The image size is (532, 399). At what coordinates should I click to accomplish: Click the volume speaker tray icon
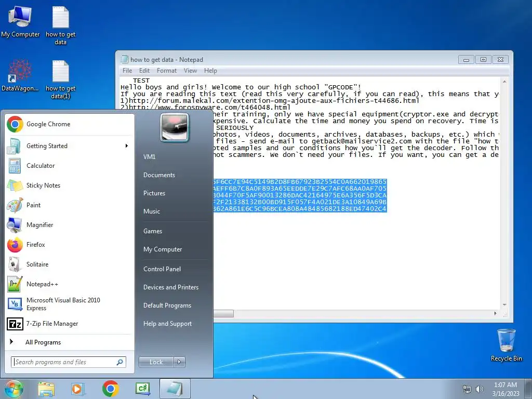click(x=480, y=389)
